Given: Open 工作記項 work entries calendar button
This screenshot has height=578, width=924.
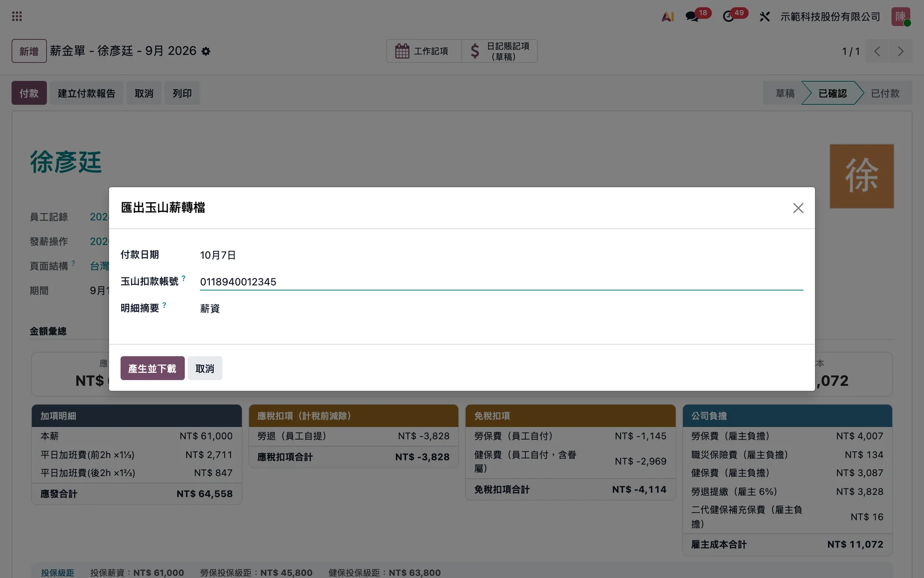Looking at the screenshot, I should 424,51.
